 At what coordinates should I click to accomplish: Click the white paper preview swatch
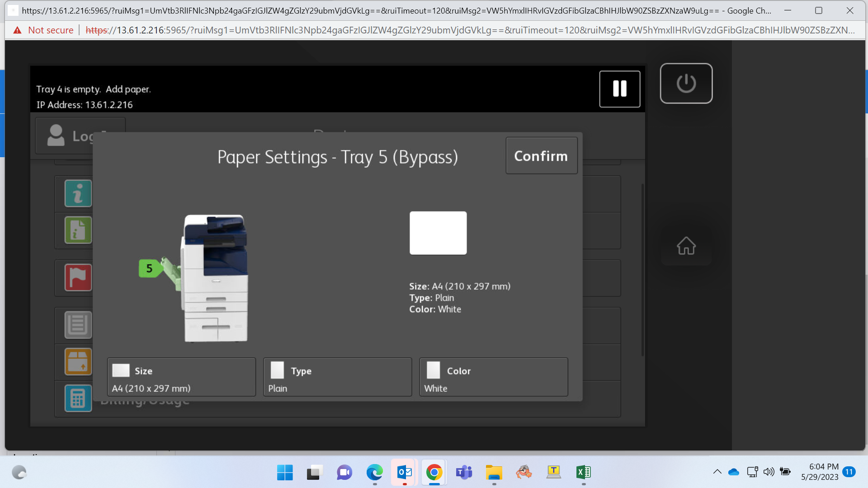(438, 233)
